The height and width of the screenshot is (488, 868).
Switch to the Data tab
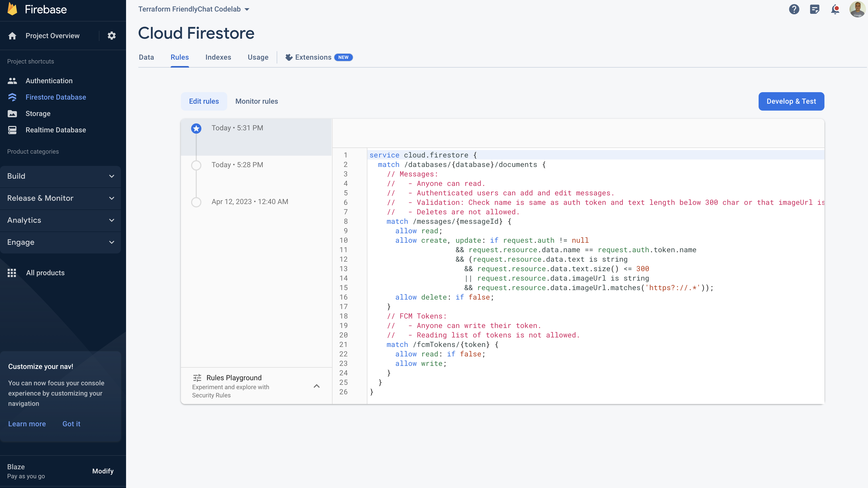[x=146, y=57]
